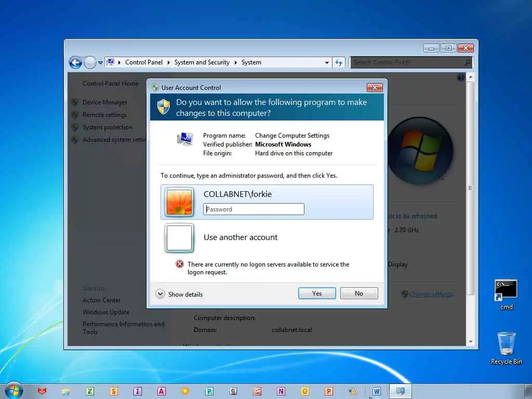This screenshot has width=532, height=399.
Task: Click the 2.70 GHz processor value
Action: point(406,230)
